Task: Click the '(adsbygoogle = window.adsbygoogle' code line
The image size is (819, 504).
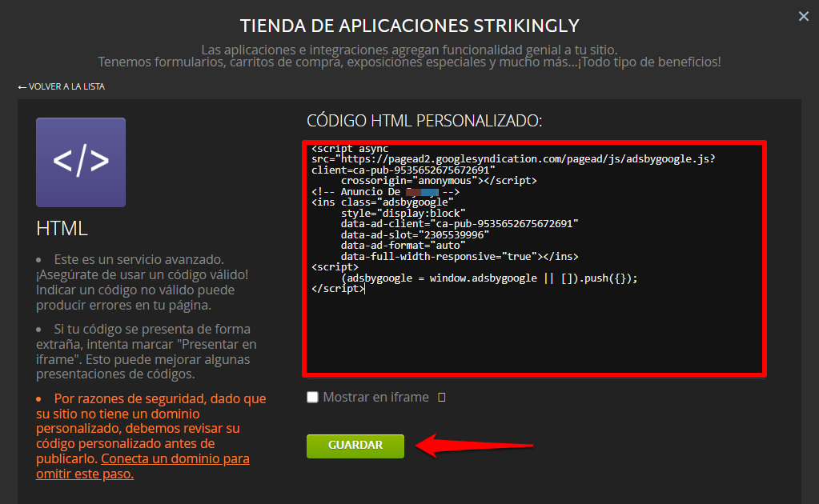Action: pyautogui.click(x=489, y=278)
